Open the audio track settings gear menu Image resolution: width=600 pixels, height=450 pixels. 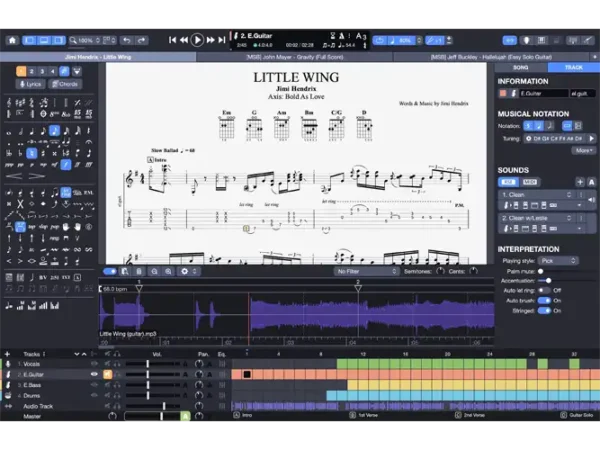click(x=188, y=271)
